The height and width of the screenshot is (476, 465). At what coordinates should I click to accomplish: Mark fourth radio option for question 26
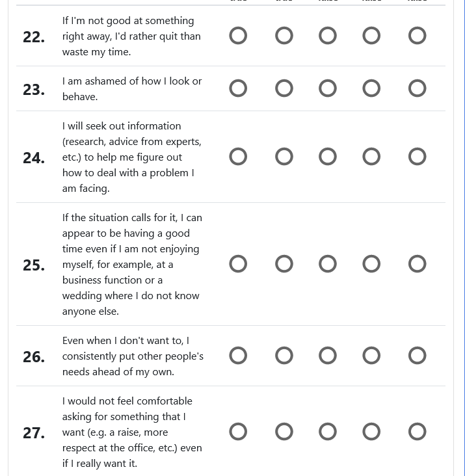pos(371,356)
